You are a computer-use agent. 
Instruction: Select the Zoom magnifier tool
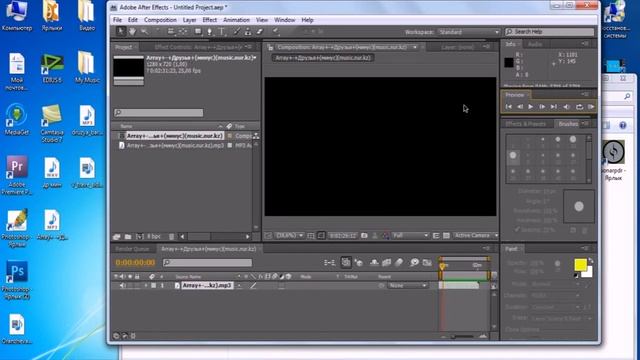(x=144, y=31)
